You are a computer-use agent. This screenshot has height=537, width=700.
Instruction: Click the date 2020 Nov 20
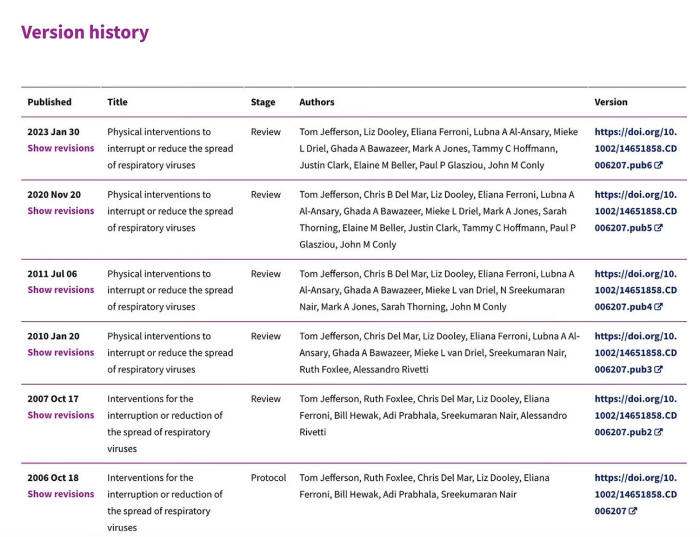54,195
